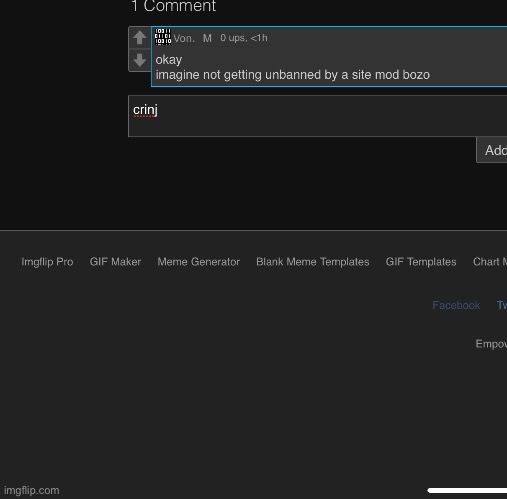Open the Facebook social link

[456, 305]
